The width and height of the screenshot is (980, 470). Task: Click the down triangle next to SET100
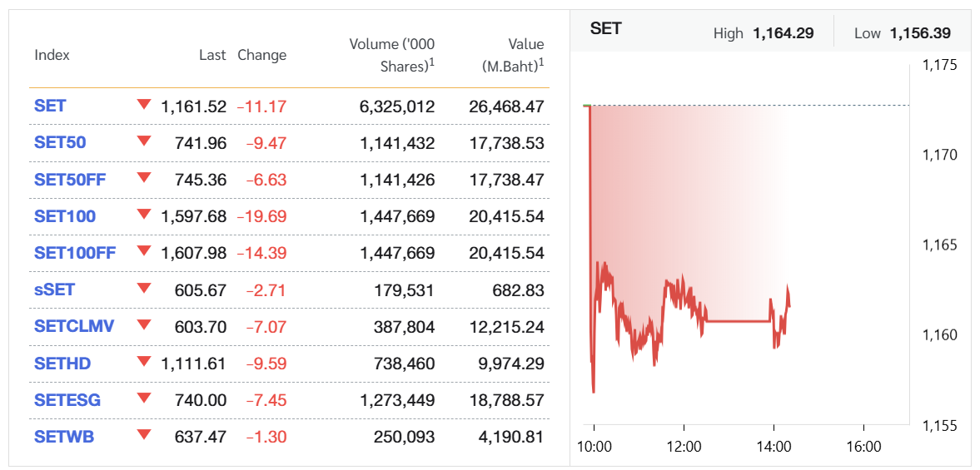[x=144, y=215]
